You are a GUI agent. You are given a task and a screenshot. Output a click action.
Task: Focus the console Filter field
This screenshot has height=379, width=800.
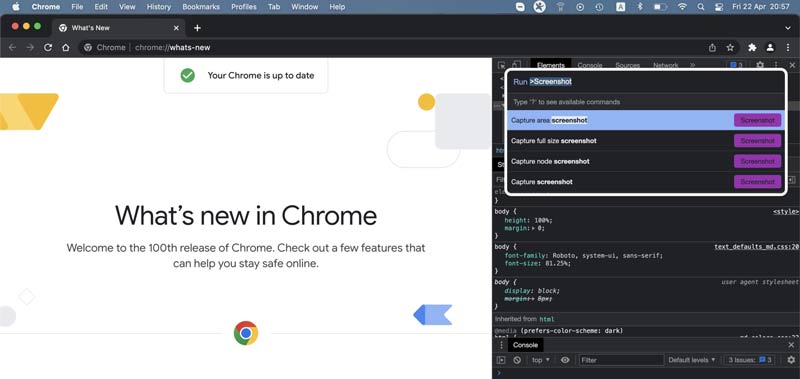(621, 360)
